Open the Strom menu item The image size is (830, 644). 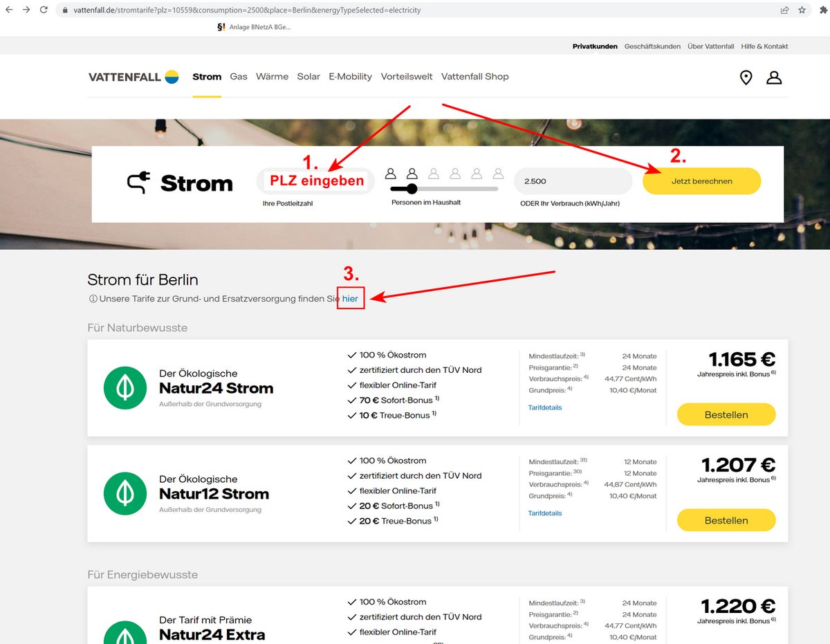pos(207,77)
